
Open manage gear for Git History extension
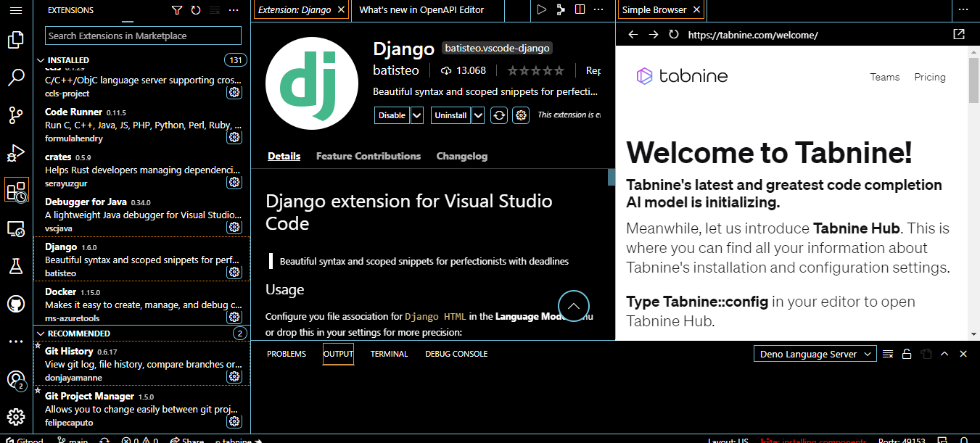pos(234,376)
